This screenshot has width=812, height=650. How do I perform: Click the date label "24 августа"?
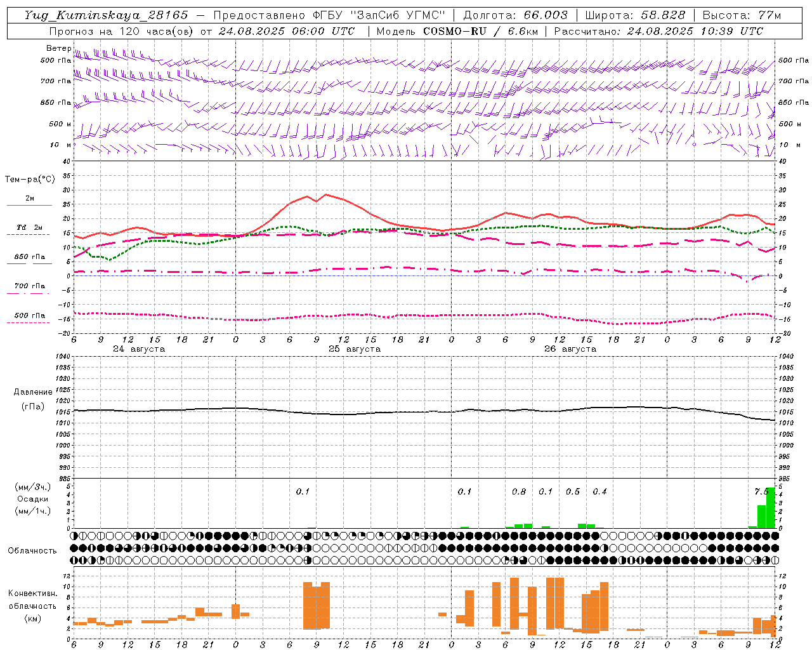(139, 349)
